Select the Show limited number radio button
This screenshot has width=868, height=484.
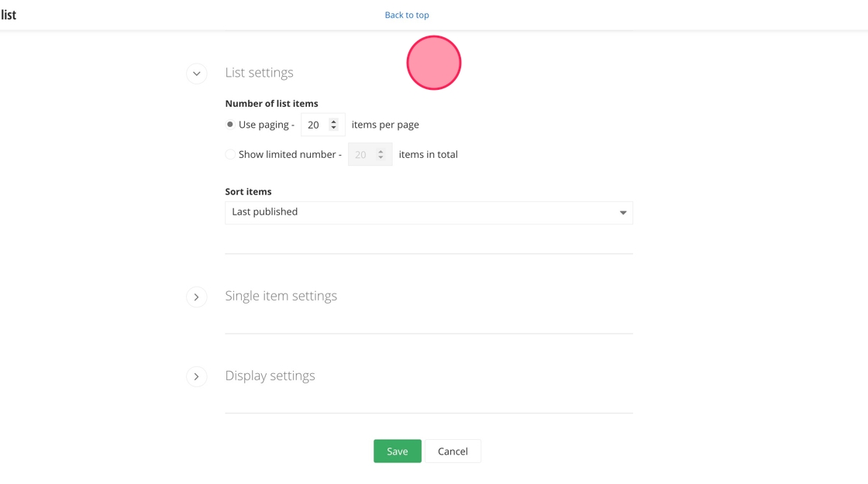[230, 155]
